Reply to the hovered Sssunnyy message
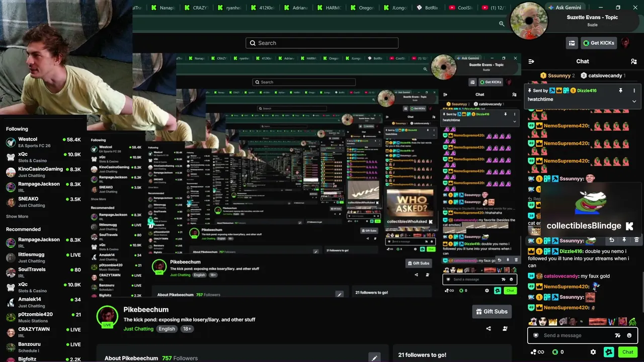This screenshot has width=644, height=362. (x=611, y=240)
